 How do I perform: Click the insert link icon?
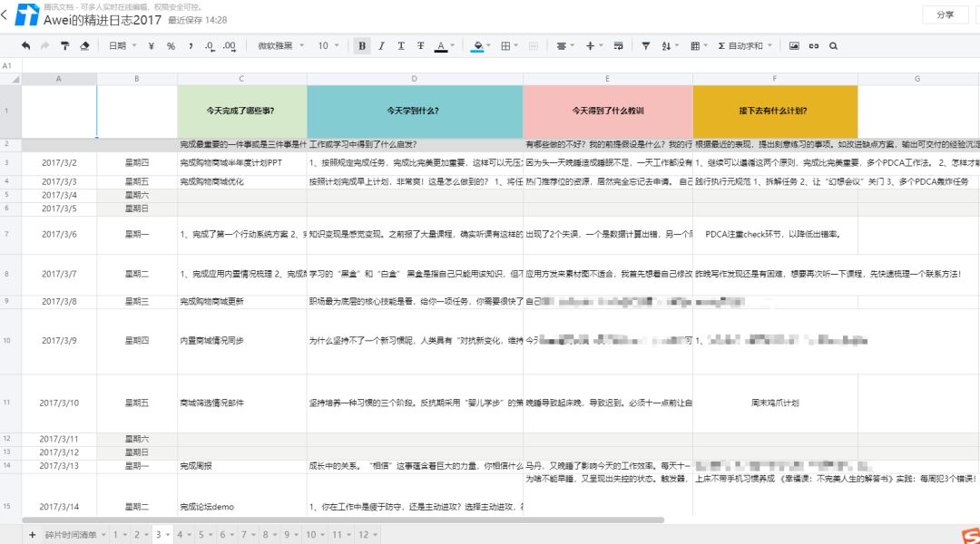tap(814, 46)
